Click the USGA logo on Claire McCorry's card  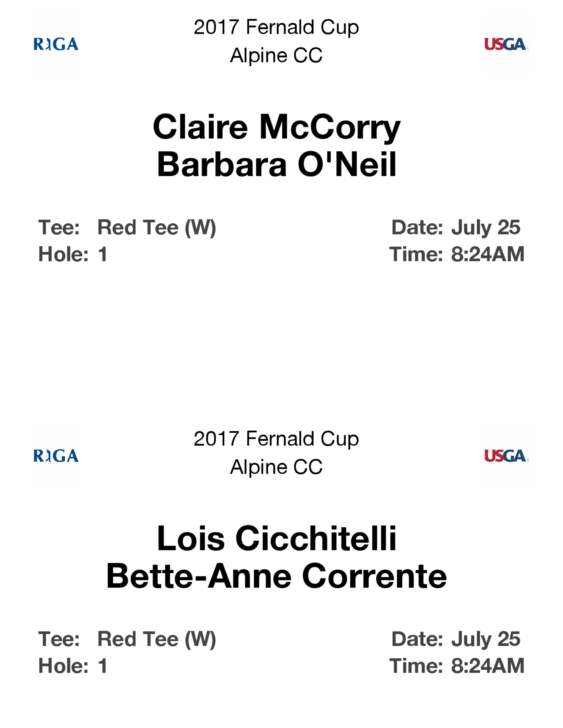point(505,44)
